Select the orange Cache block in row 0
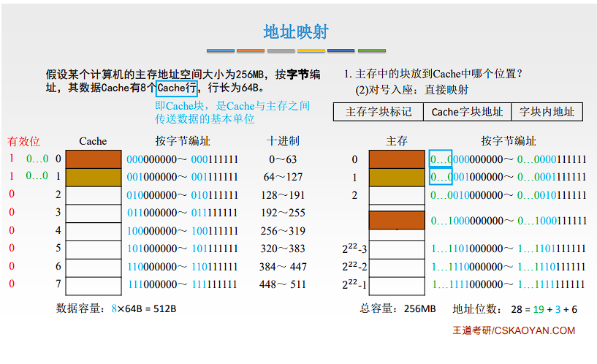The height and width of the screenshot is (364, 597). point(94,159)
